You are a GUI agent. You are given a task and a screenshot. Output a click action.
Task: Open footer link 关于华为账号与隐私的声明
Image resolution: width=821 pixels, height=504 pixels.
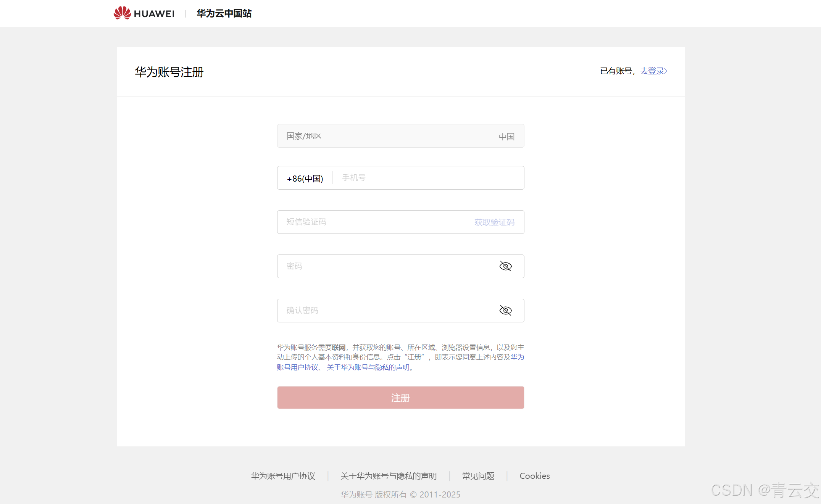(x=389, y=476)
